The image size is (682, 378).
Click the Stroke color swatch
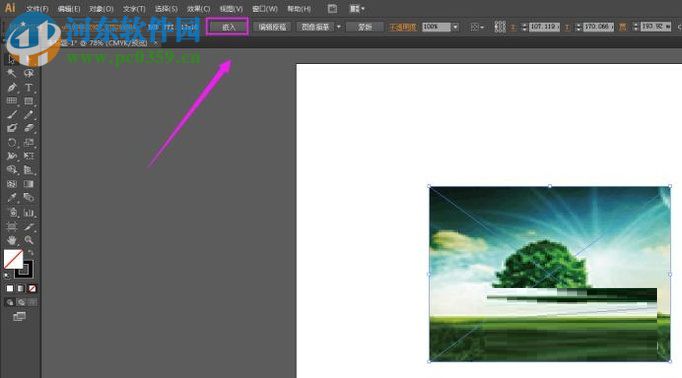25,270
